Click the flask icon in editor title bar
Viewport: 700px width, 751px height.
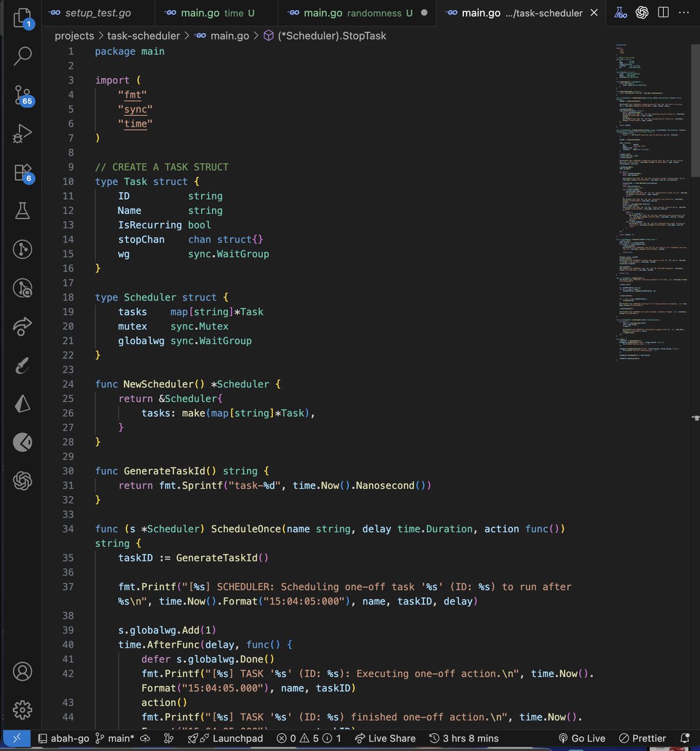pyautogui.click(x=620, y=13)
